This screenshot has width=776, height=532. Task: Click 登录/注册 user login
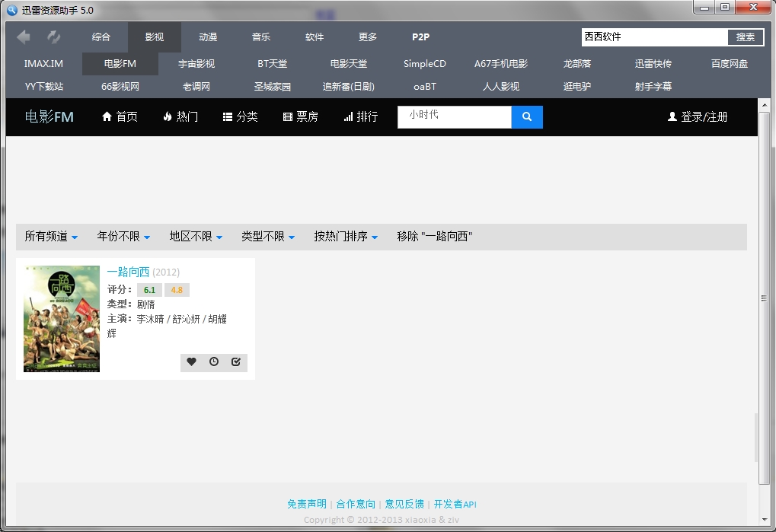click(x=698, y=116)
